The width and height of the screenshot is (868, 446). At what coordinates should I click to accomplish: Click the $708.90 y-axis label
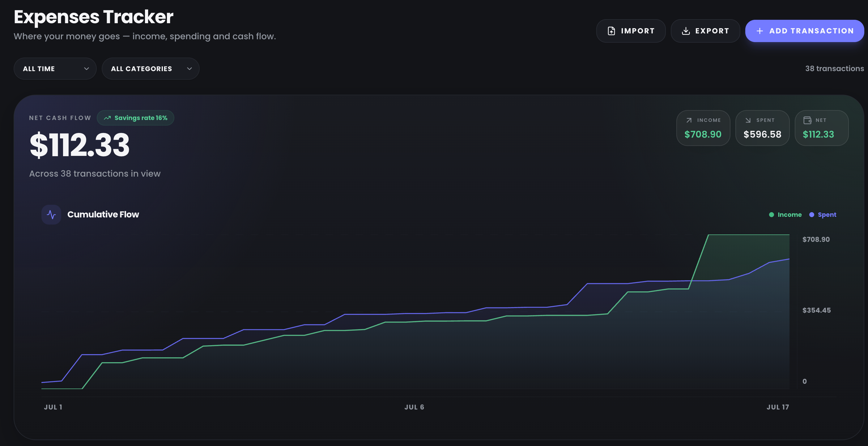click(x=816, y=239)
